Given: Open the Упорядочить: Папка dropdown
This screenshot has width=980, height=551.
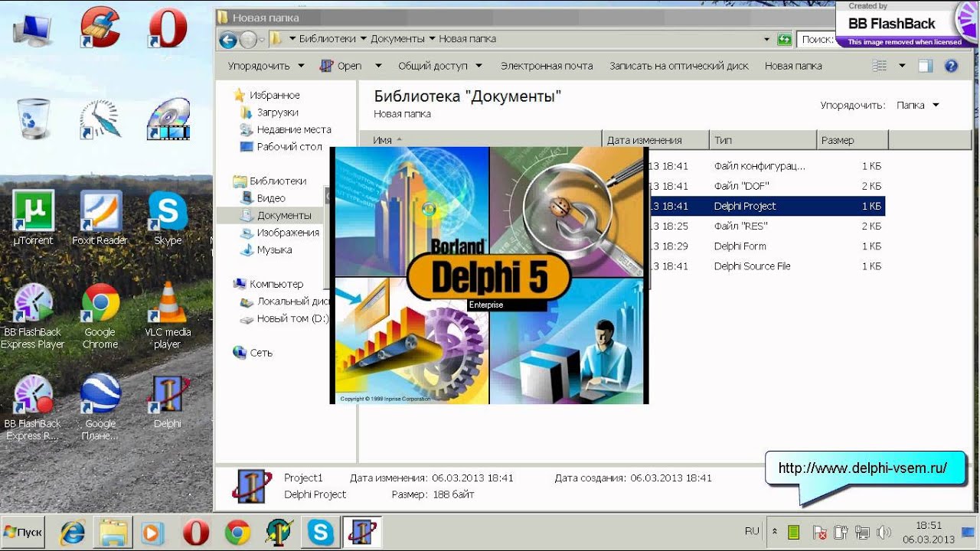Looking at the screenshot, I should pyautogui.click(x=917, y=106).
